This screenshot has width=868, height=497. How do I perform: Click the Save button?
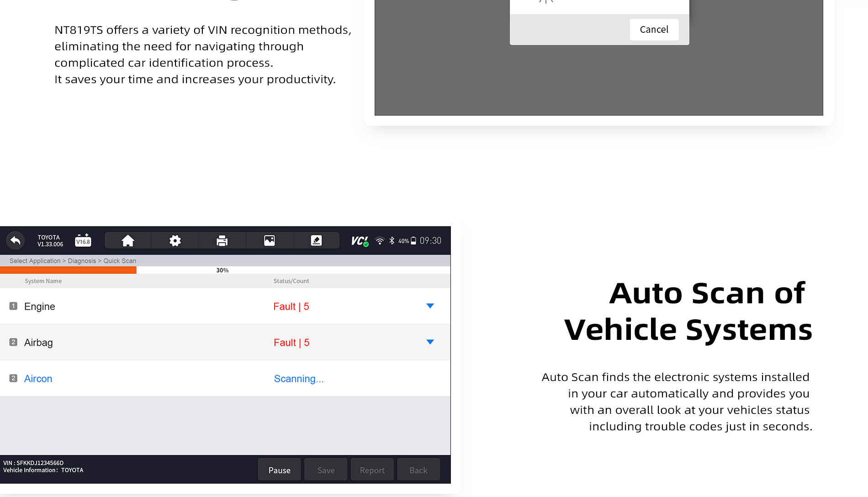tap(326, 470)
